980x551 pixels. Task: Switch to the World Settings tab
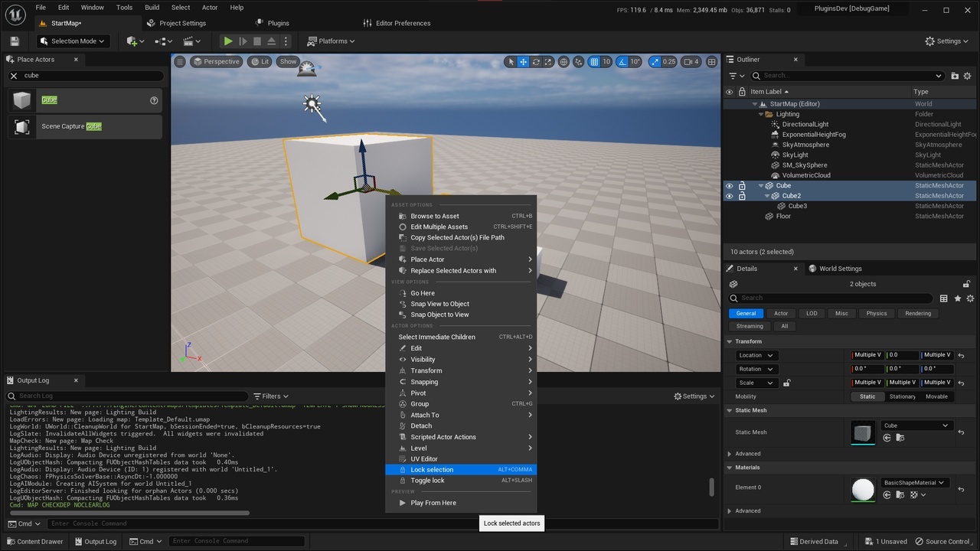840,269
